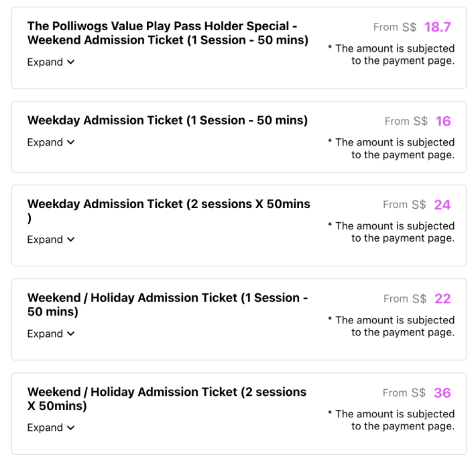The image size is (476, 465).
Task: Click the S$ 24 ticket price
Action: (442, 205)
